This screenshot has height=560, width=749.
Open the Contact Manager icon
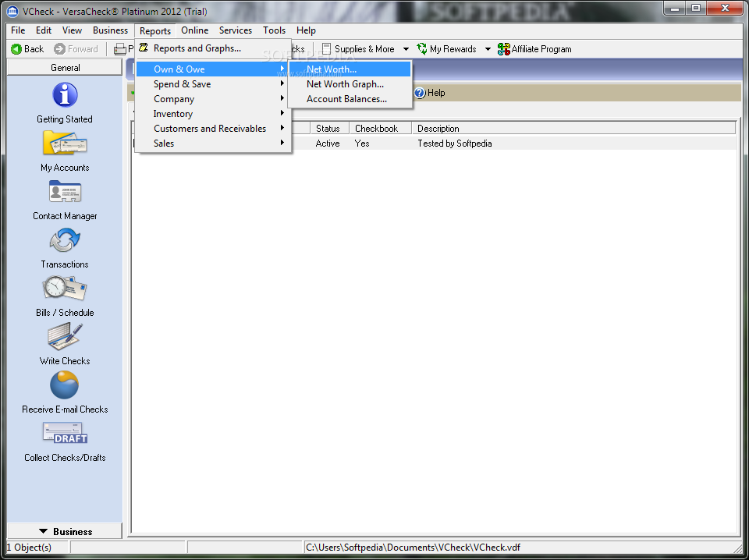[65, 191]
